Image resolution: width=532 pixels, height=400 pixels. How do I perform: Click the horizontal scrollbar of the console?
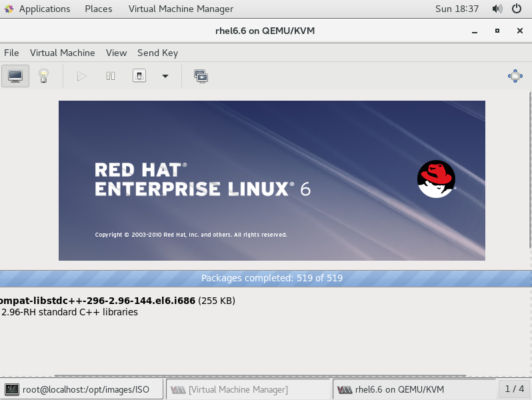(x=260, y=375)
